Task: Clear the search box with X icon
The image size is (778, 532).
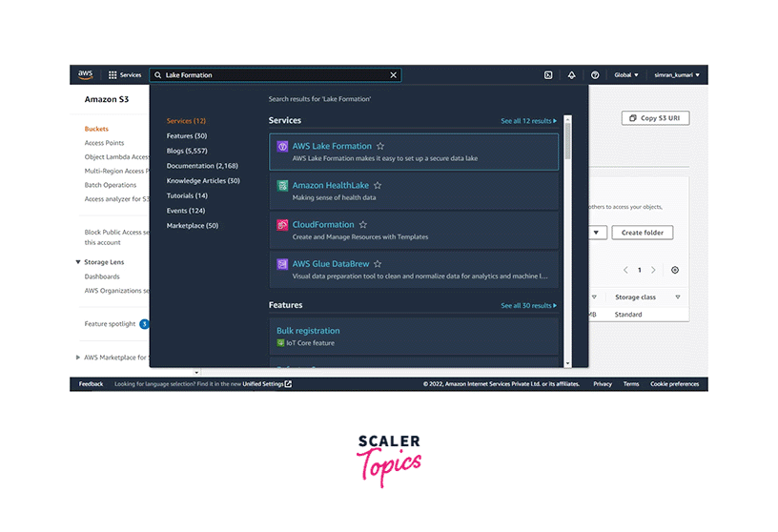Action: coord(393,74)
